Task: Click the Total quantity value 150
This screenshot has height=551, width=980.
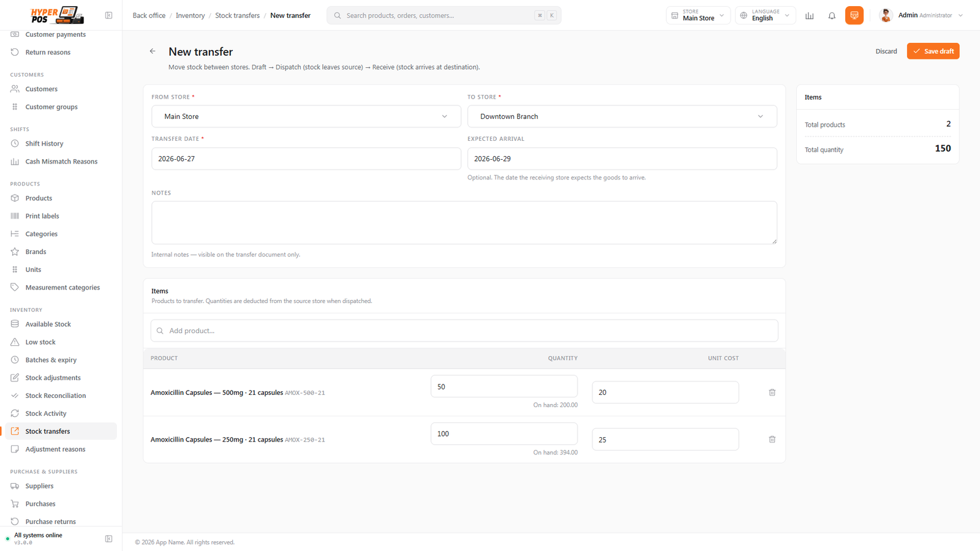Action: pyautogui.click(x=943, y=149)
